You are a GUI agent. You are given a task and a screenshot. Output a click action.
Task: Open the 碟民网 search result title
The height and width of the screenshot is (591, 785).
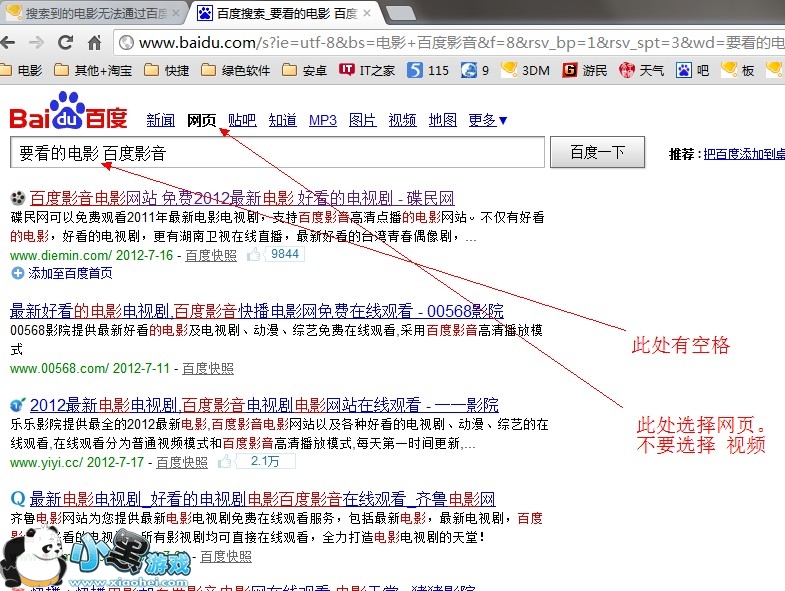pos(242,198)
